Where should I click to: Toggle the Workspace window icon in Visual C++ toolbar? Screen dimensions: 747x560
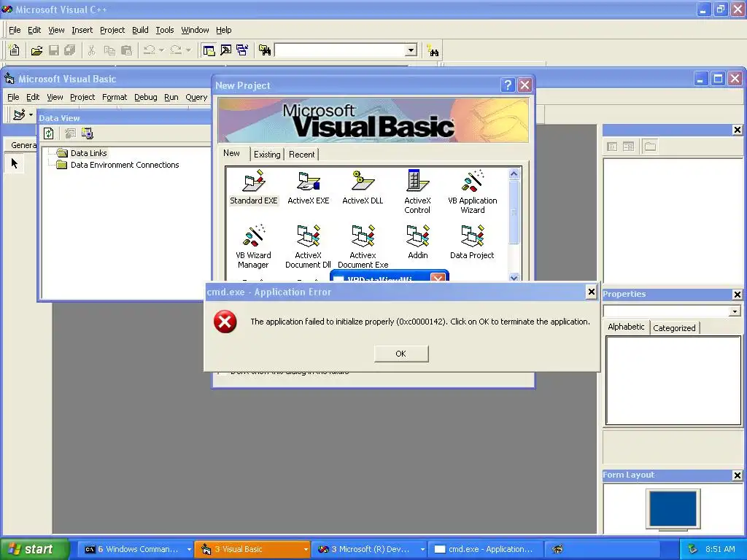click(x=209, y=50)
